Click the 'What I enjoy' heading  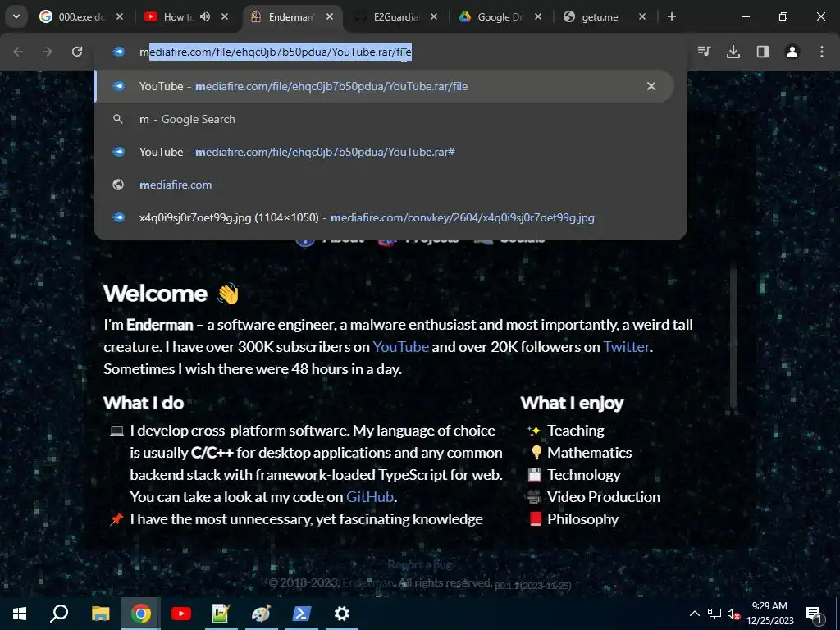(572, 403)
